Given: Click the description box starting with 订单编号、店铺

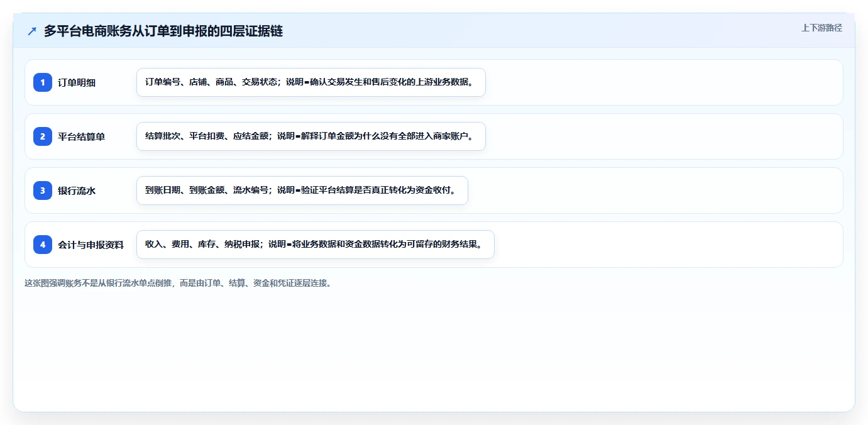Looking at the screenshot, I should (x=311, y=82).
